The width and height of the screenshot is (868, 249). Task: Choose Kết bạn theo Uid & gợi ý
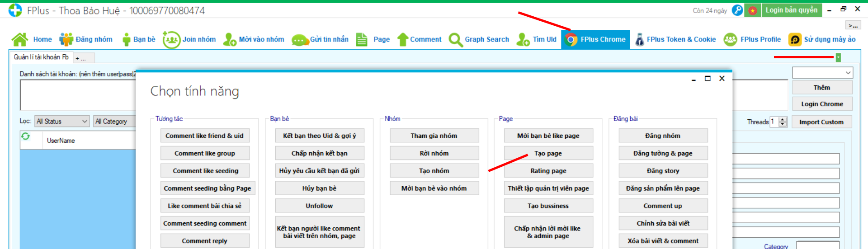point(320,136)
